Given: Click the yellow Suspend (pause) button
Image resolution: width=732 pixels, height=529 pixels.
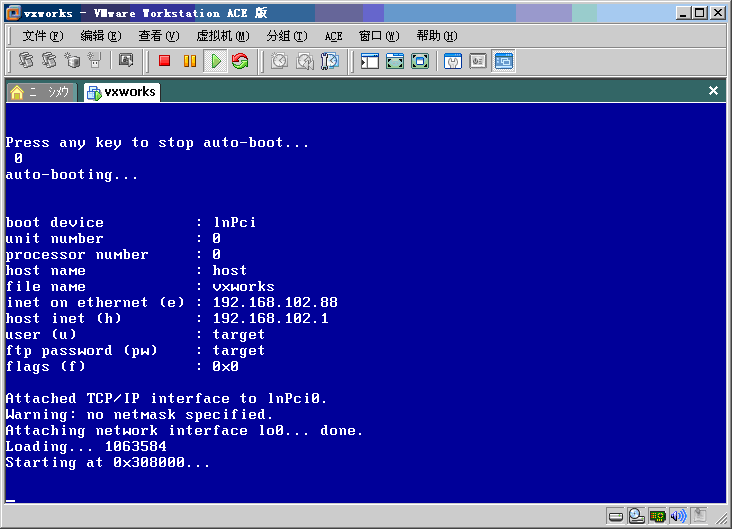Looking at the screenshot, I should 190,61.
